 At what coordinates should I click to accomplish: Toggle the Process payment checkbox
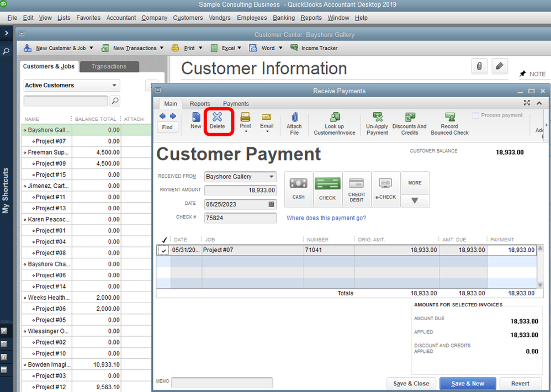pyautogui.click(x=476, y=115)
